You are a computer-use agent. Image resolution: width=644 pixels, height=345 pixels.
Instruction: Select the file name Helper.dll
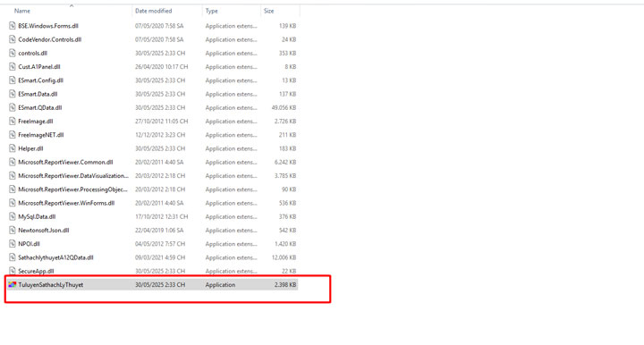coord(30,148)
